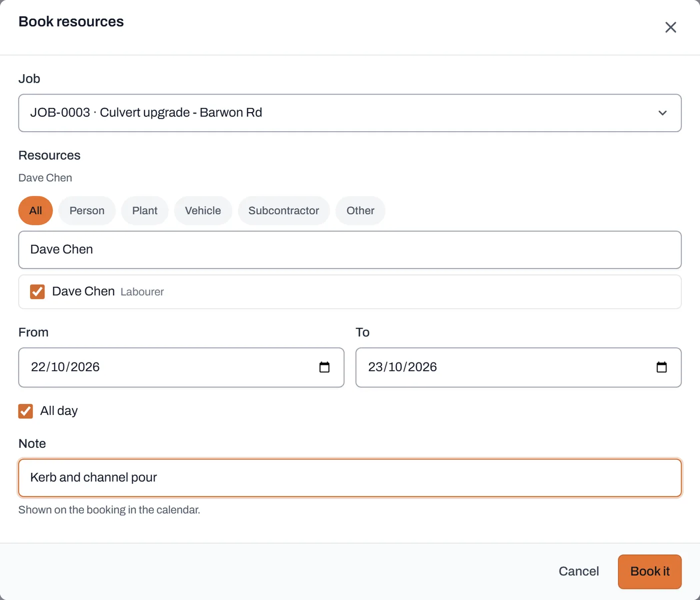This screenshot has height=600, width=700.
Task: Close the Book resources dialog
Action: (x=670, y=27)
